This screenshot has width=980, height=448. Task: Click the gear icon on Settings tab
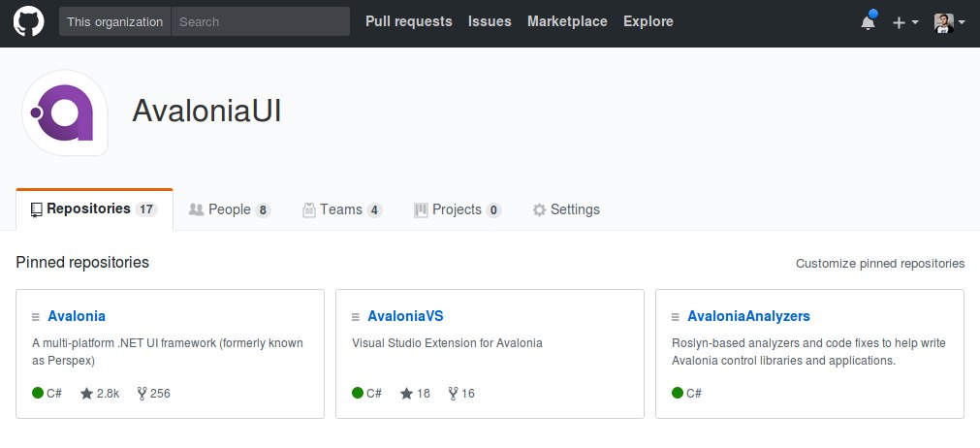[x=539, y=210]
